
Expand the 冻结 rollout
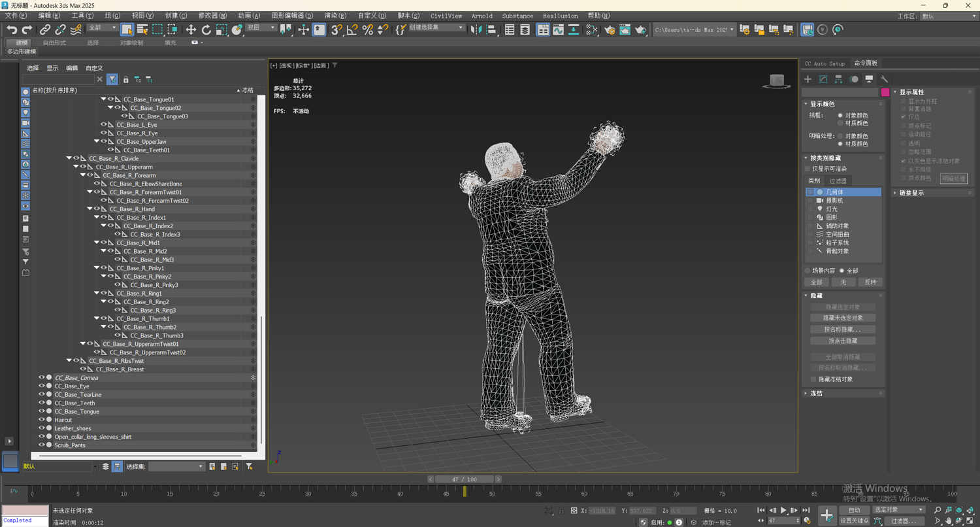coord(816,394)
